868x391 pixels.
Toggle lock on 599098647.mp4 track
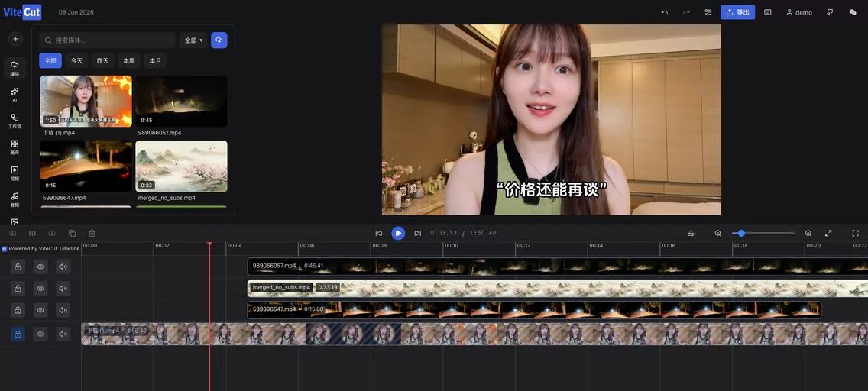[18, 310]
